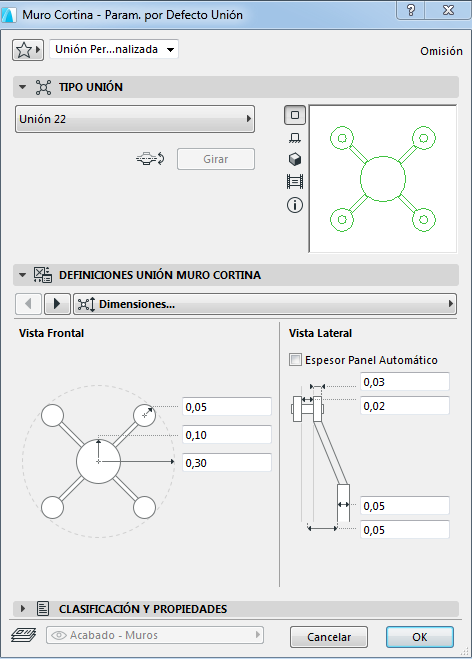The height and width of the screenshot is (659, 472).
Task: Open the Dimensiones... page dropdown
Action: tap(265, 303)
